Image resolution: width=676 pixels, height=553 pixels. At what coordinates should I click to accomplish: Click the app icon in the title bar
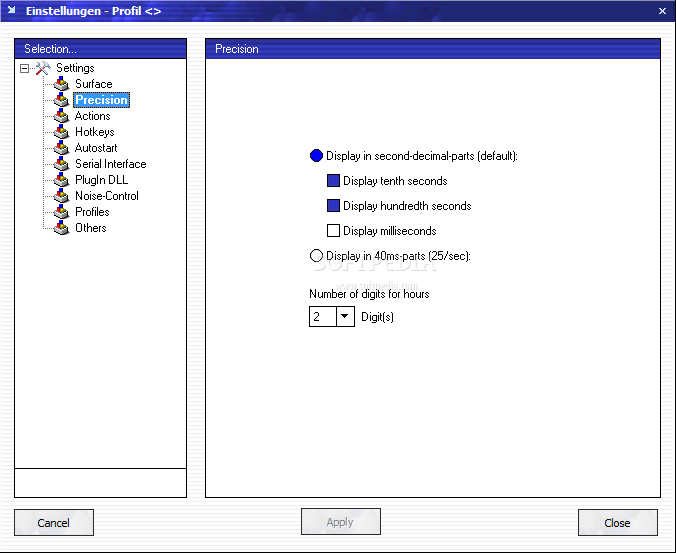[x=12, y=10]
